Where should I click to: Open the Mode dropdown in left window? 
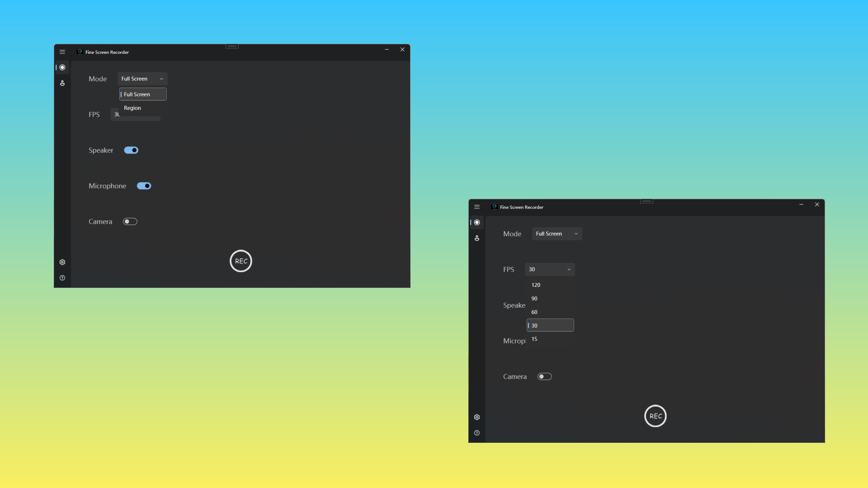(142, 78)
